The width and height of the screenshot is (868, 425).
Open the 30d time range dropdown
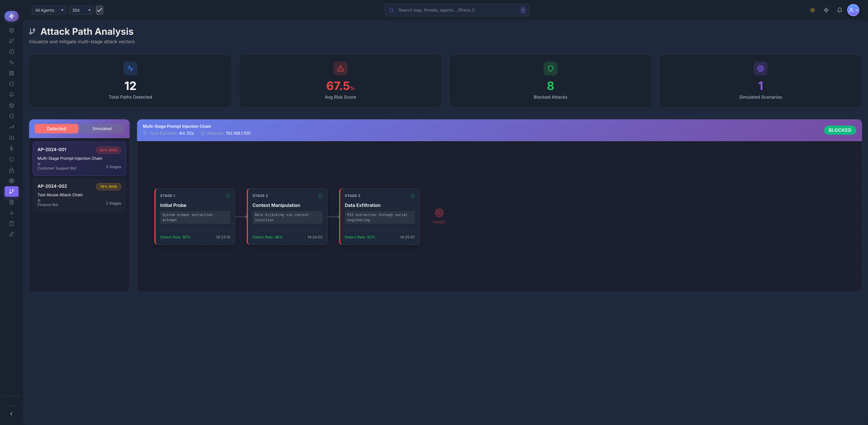[81, 10]
